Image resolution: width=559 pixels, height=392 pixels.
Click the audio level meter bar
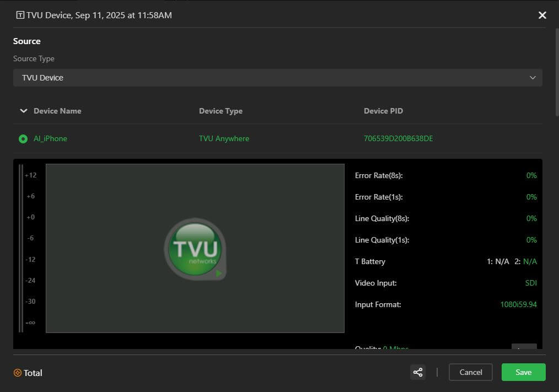21,248
